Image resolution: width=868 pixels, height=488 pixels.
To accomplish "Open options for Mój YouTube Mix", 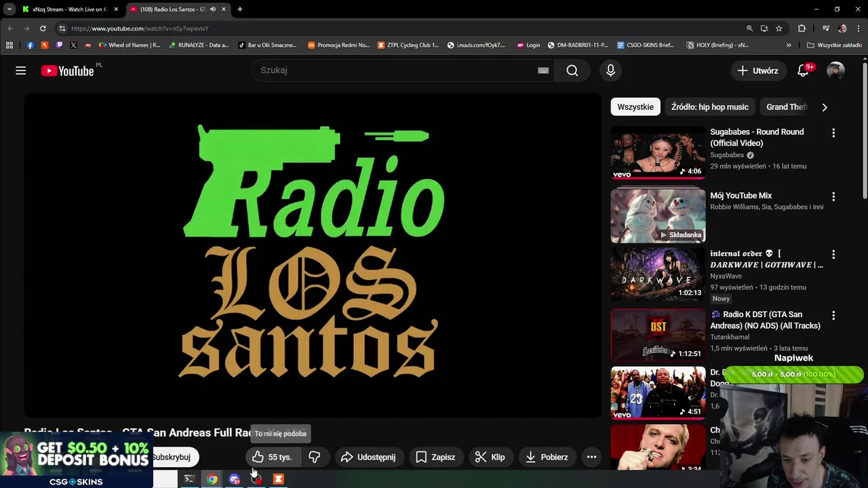I will coord(833,197).
